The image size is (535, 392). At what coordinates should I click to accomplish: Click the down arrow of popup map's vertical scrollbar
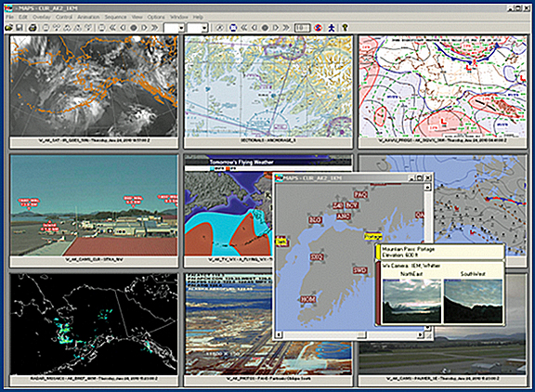tap(428, 327)
